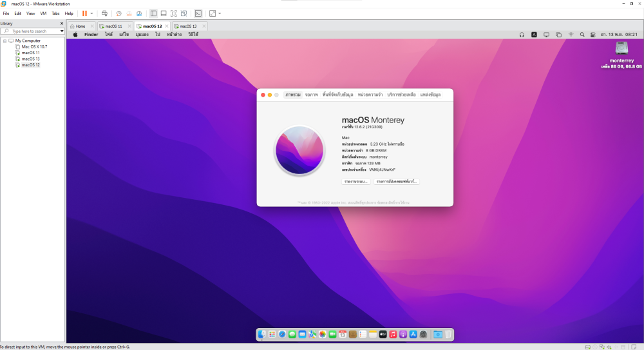This screenshot has height=350, width=644.
Task: Open Maps from the Dock
Action: click(x=312, y=335)
